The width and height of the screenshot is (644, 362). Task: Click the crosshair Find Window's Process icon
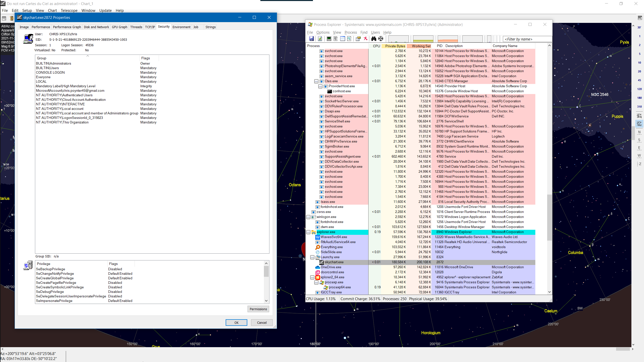pyautogui.click(x=381, y=39)
